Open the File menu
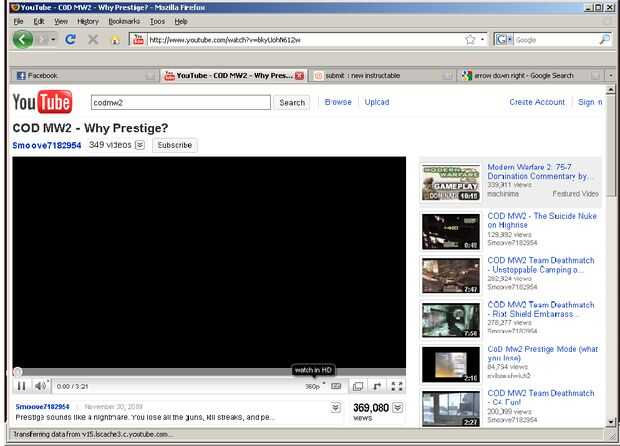The image size is (620, 446). pos(18,21)
